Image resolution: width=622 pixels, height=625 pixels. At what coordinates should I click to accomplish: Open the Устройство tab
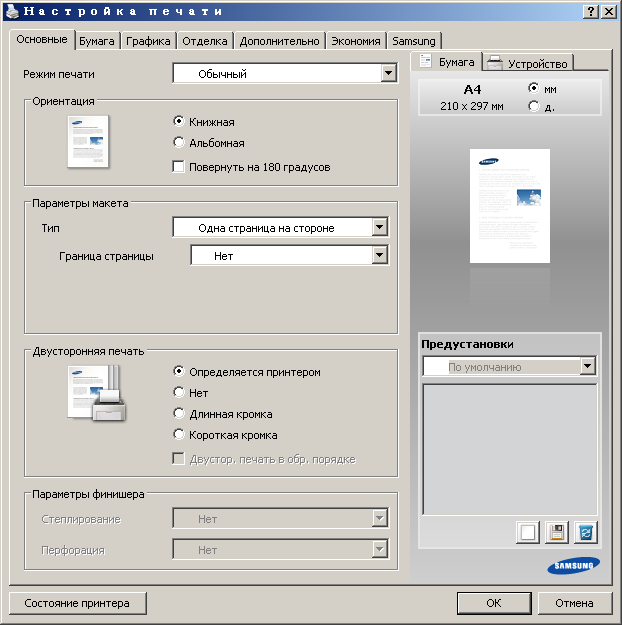528,63
